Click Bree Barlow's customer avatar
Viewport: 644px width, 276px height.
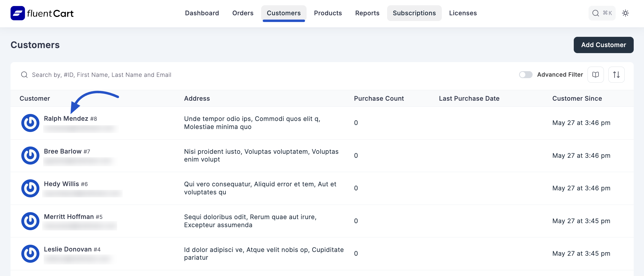30,155
